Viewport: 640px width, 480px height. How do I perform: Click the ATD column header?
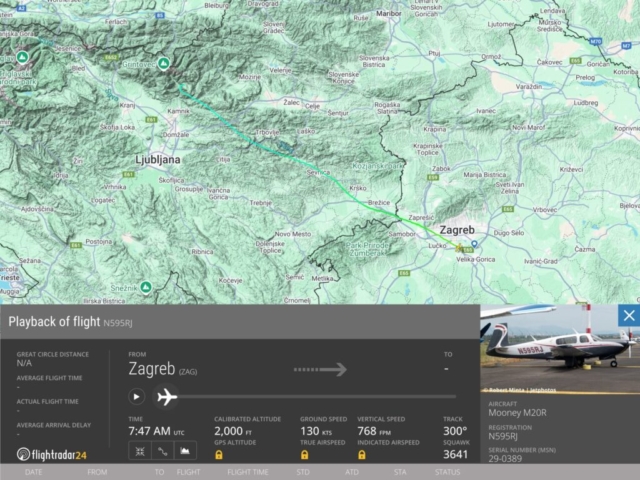click(x=352, y=472)
